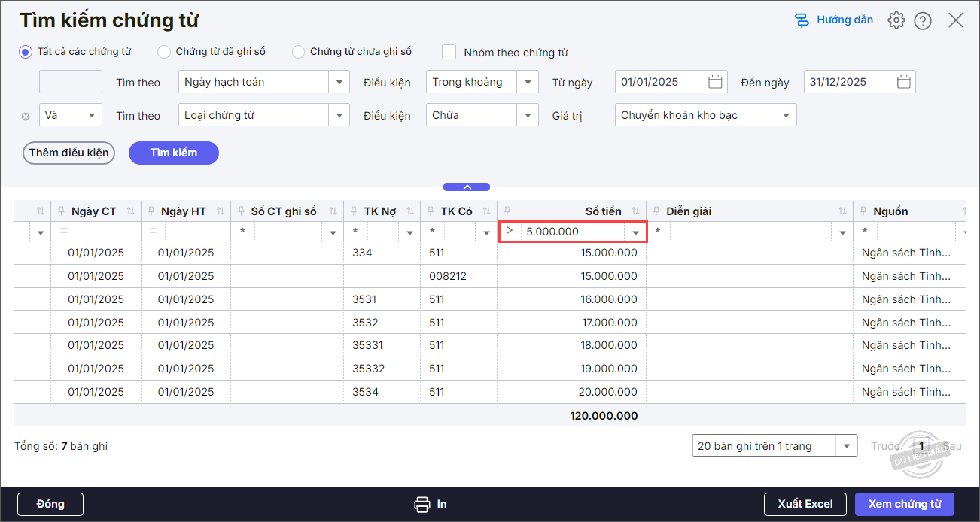The height and width of the screenshot is (522, 980).
Task: Expand the Ngày hạch toán dropdown
Action: point(339,82)
